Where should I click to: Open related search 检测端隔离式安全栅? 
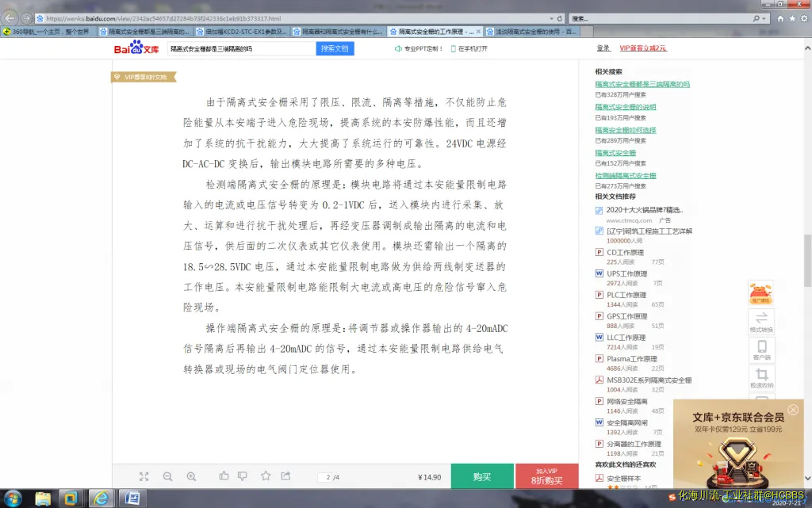(626, 175)
